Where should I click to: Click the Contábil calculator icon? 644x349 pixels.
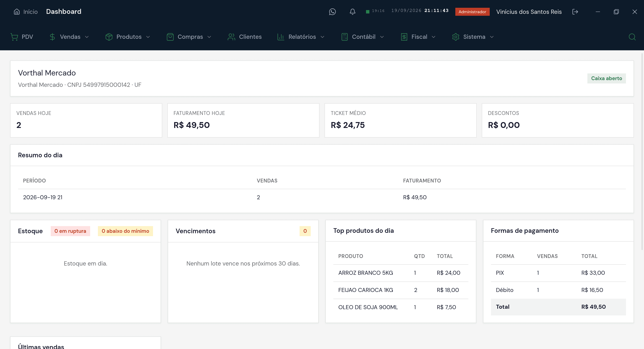coord(344,37)
